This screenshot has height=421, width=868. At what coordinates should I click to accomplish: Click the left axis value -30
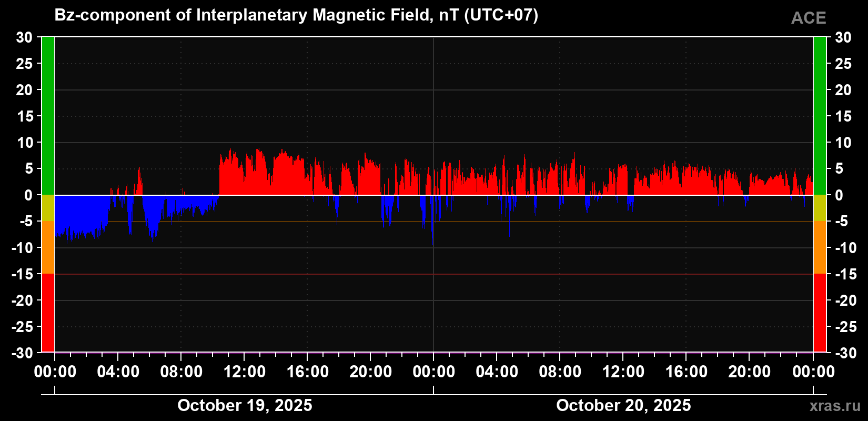pyautogui.click(x=22, y=353)
